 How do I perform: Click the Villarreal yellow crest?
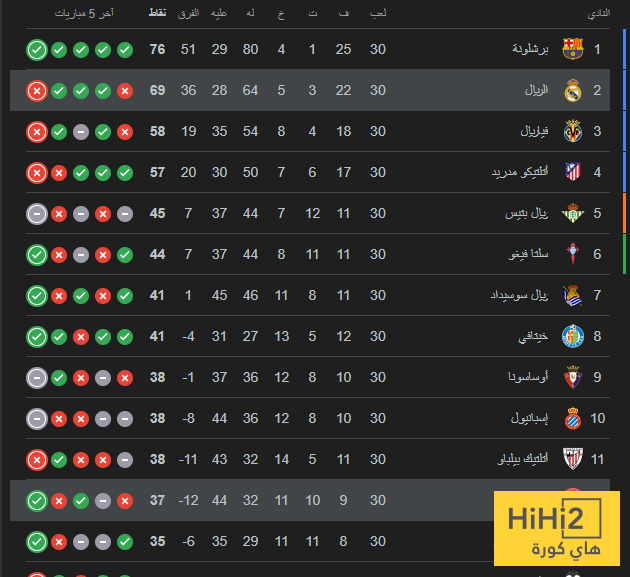click(573, 131)
